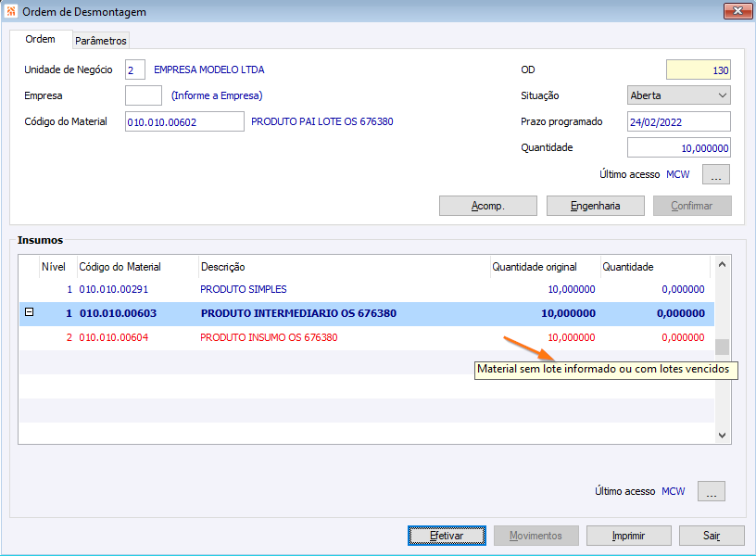This screenshot has height=556, width=756.
Task: Click material code 010.010.00604
Action: [x=114, y=337]
